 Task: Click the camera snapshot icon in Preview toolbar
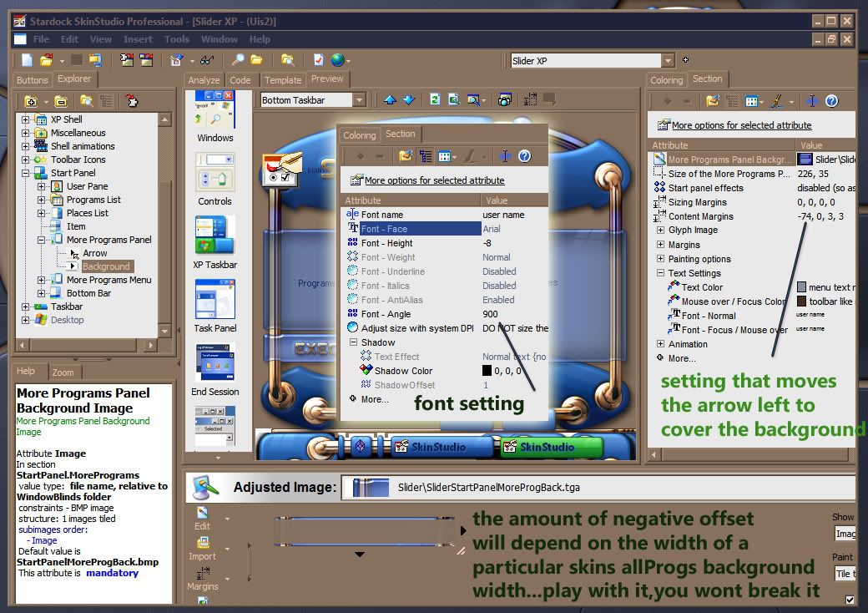[x=504, y=99]
